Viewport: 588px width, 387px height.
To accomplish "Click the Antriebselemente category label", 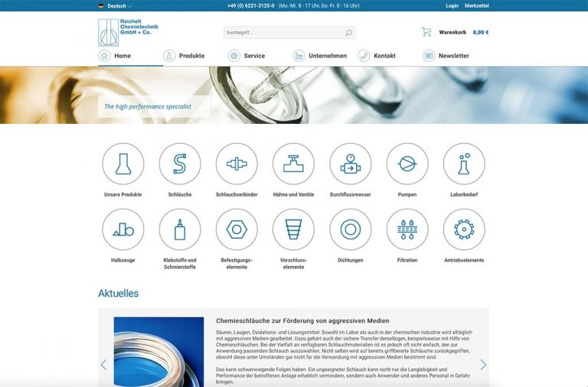I will click(x=464, y=260).
